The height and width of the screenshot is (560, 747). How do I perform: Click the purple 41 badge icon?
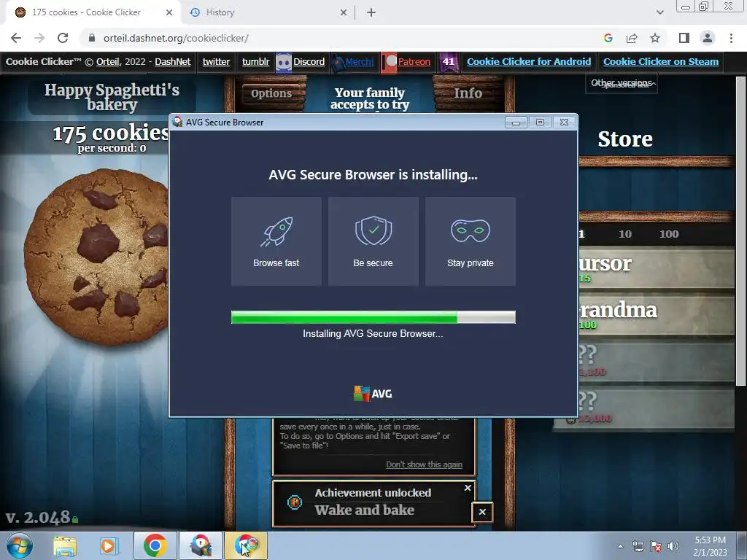point(449,63)
